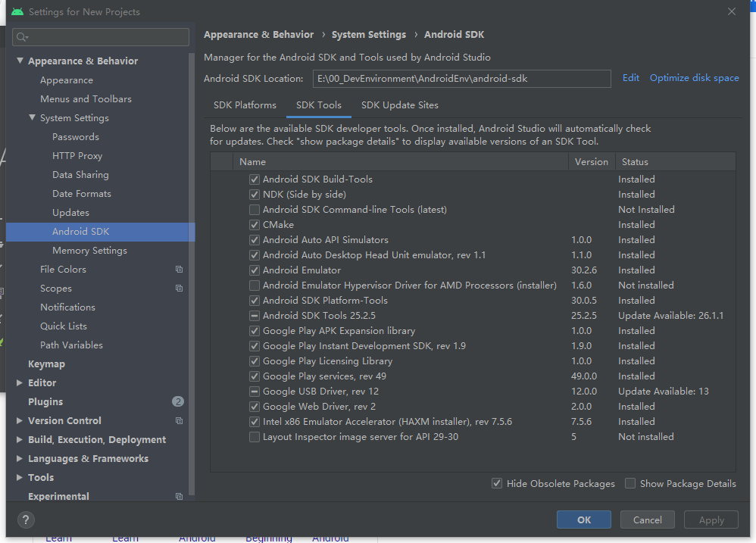This screenshot has width=756, height=543.
Task: Open Keymap settings
Action: tap(46, 364)
